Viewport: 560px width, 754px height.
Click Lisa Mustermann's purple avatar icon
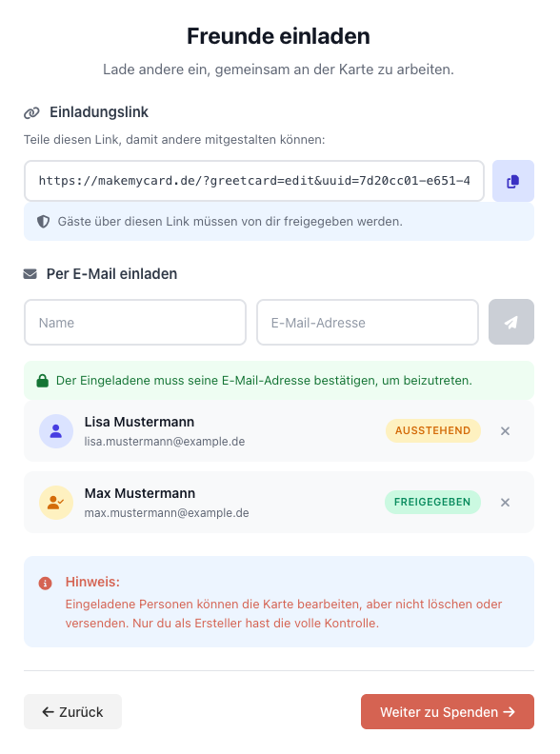pos(56,431)
